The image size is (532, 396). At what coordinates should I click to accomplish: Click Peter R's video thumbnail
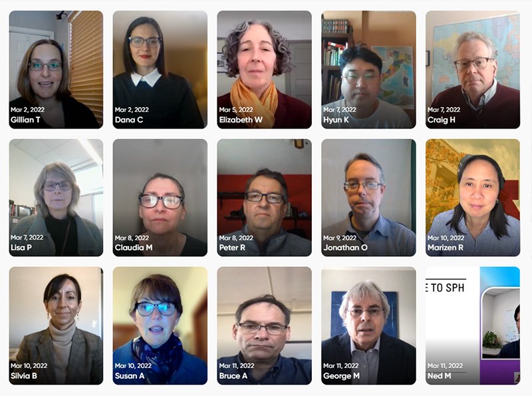point(264,198)
